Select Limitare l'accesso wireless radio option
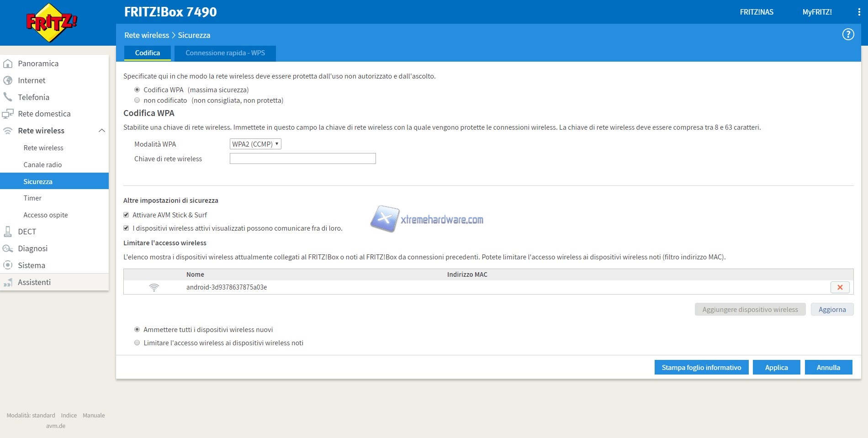The width and height of the screenshot is (868, 438). (137, 343)
